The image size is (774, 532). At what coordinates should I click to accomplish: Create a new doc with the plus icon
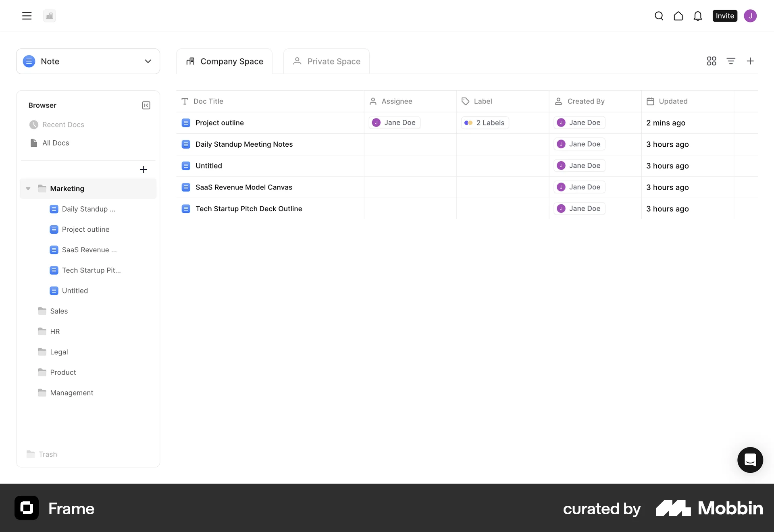coord(750,61)
